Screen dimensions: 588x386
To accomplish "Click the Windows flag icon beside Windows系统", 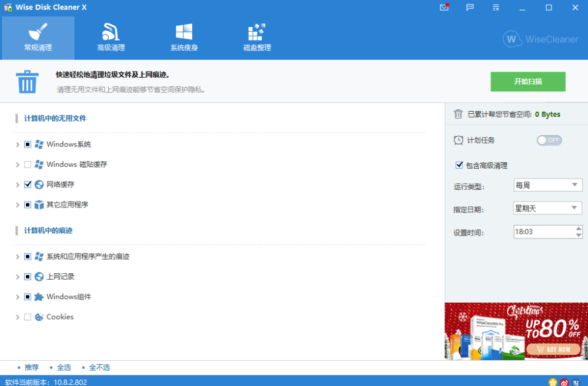I will (39, 145).
